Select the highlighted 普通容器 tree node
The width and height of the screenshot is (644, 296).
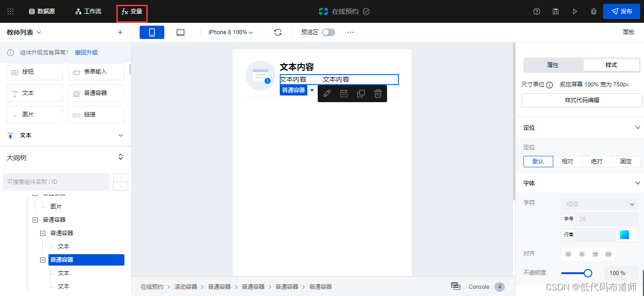click(x=86, y=260)
